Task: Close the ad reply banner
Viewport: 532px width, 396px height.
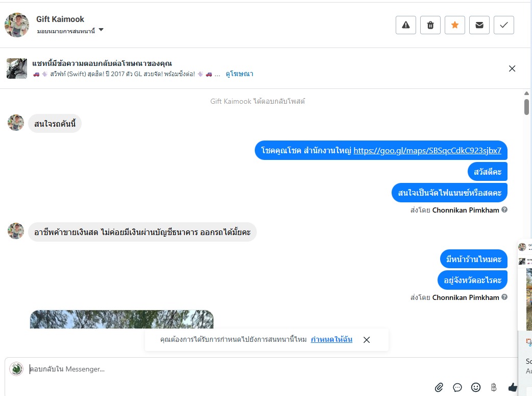Action: point(512,68)
